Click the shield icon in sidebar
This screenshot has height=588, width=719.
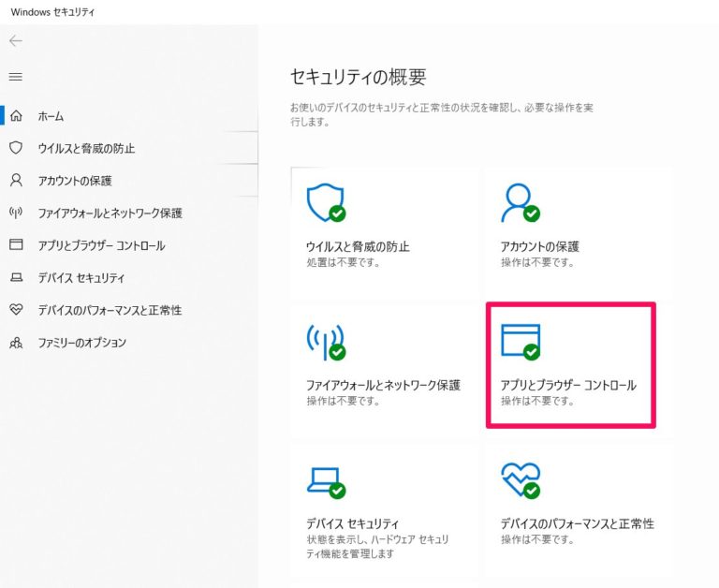click(x=16, y=148)
